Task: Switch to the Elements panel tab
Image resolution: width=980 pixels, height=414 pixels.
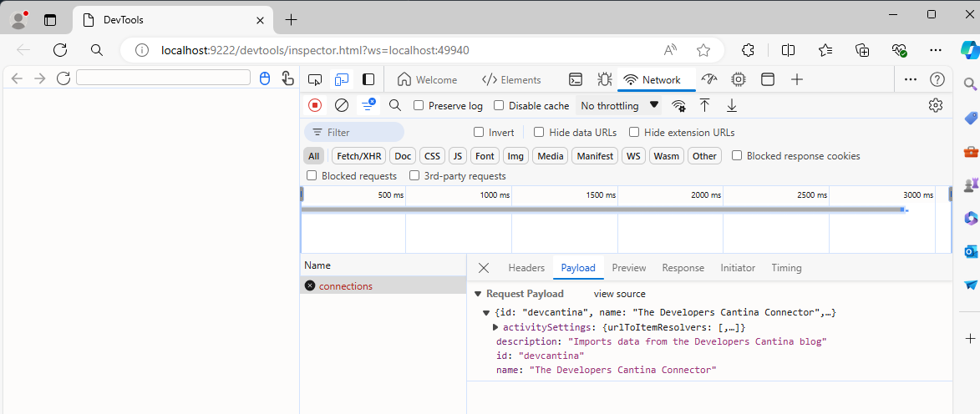Action: point(511,79)
